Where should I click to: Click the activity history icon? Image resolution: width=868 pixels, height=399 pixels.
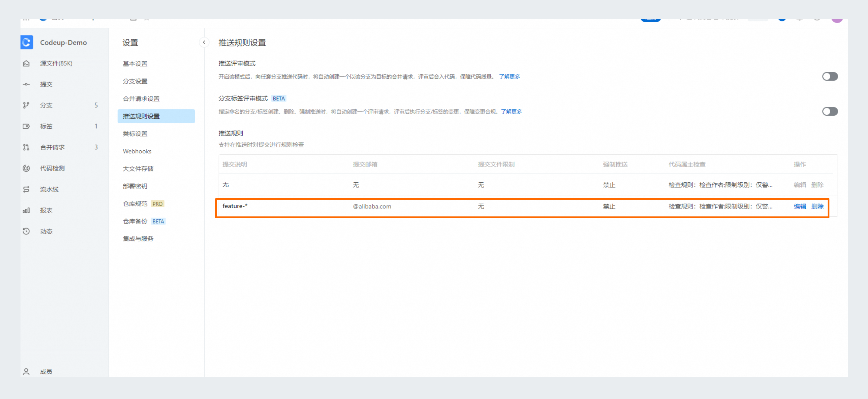(26, 231)
